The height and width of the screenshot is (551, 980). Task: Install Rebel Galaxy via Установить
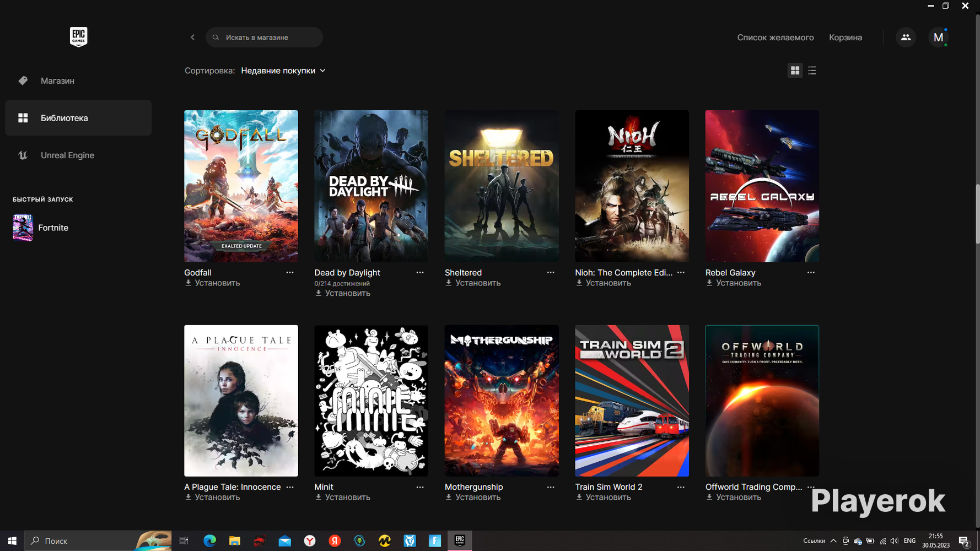[x=734, y=283]
